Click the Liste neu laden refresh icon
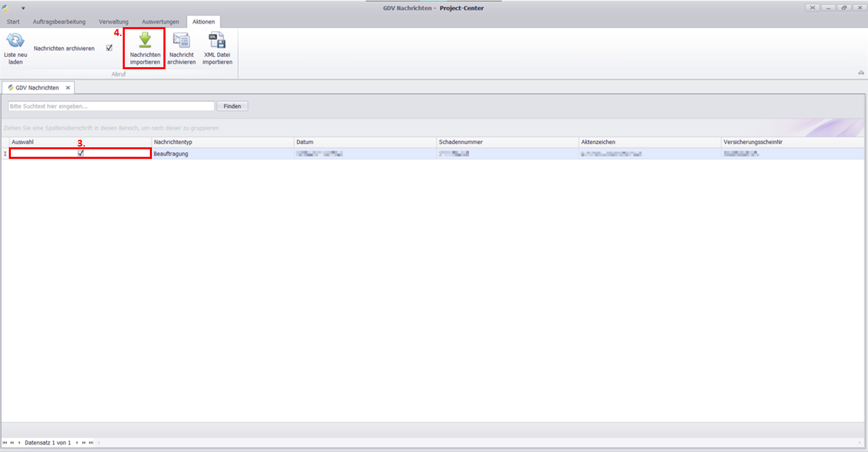Screen dimensions: 868x452 pos(14,41)
